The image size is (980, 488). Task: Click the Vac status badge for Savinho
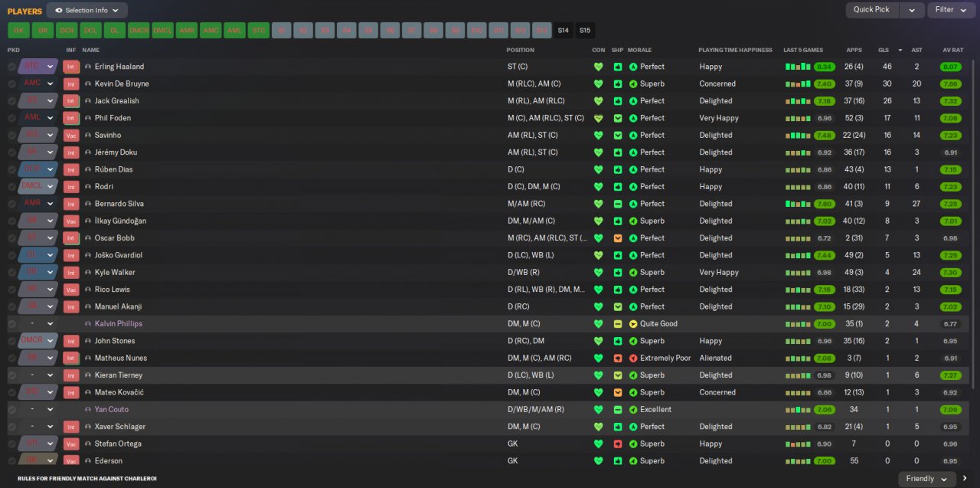click(71, 135)
